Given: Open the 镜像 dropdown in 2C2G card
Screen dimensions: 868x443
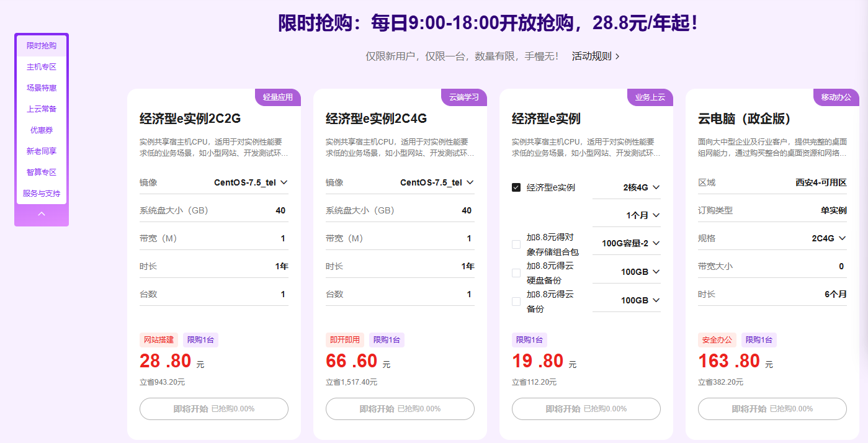Looking at the screenshot, I should (x=251, y=182).
